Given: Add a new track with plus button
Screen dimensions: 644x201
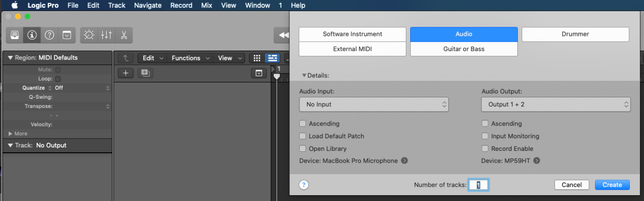Looking at the screenshot, I should coord(126,73).
